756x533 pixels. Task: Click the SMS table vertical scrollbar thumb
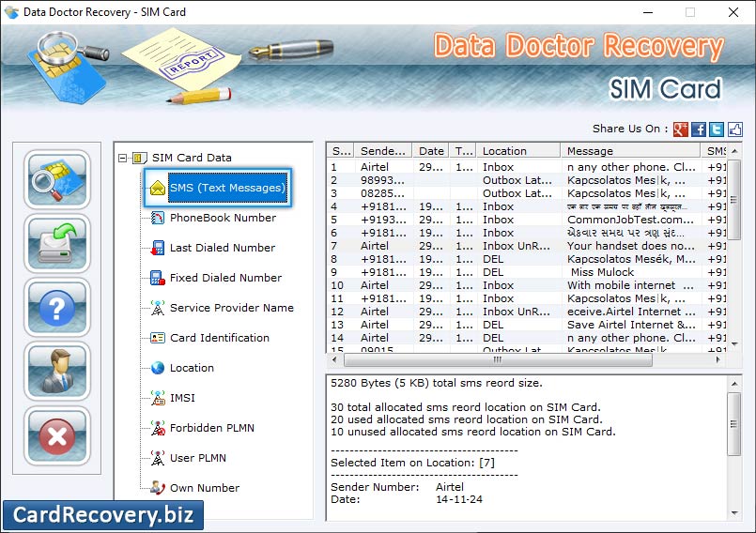click(x=734, y=200)
